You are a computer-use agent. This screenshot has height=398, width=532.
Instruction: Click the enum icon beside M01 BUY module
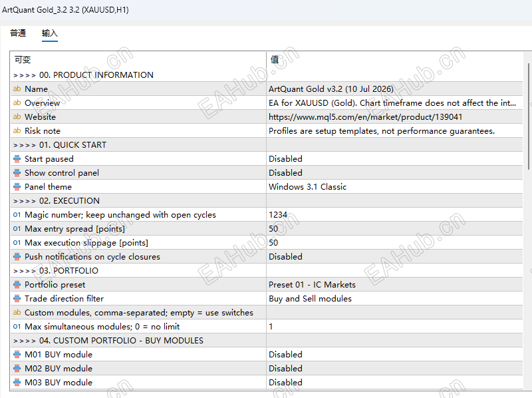pyautogui.click(x=17, y=354)
